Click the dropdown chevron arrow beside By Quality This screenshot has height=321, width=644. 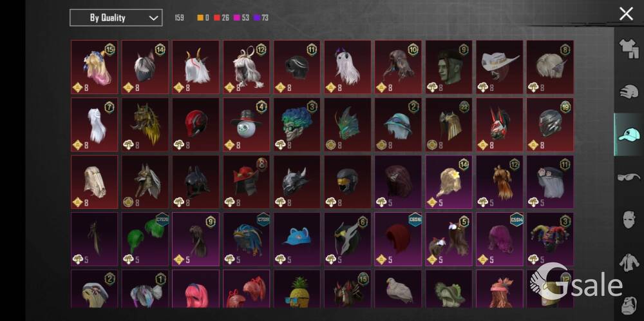point(153,18)
